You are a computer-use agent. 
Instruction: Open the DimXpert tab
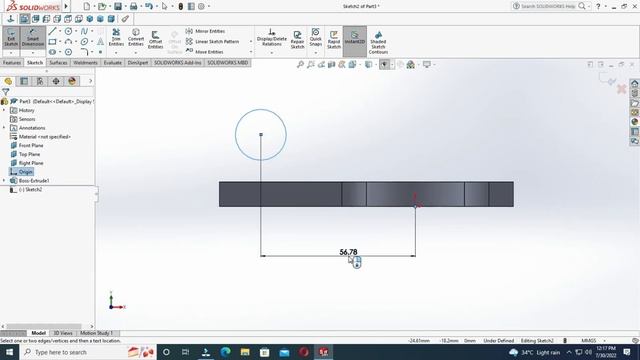(x=138, y=62)
